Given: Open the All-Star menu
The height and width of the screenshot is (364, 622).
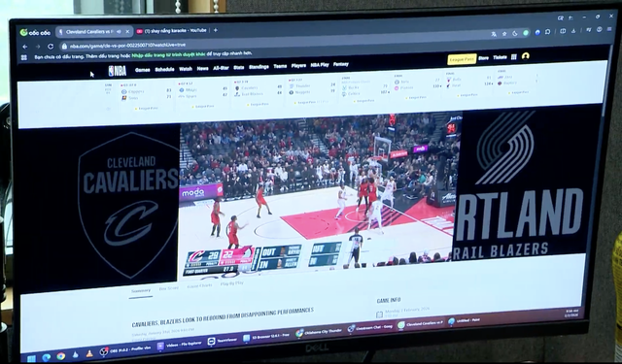Looking at the screenshot, I should coord(221,68).
